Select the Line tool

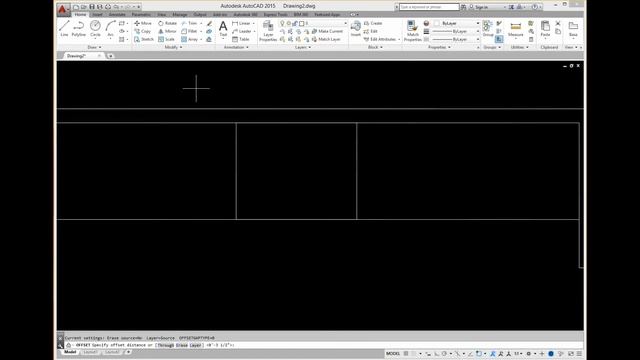coord(64,29)
